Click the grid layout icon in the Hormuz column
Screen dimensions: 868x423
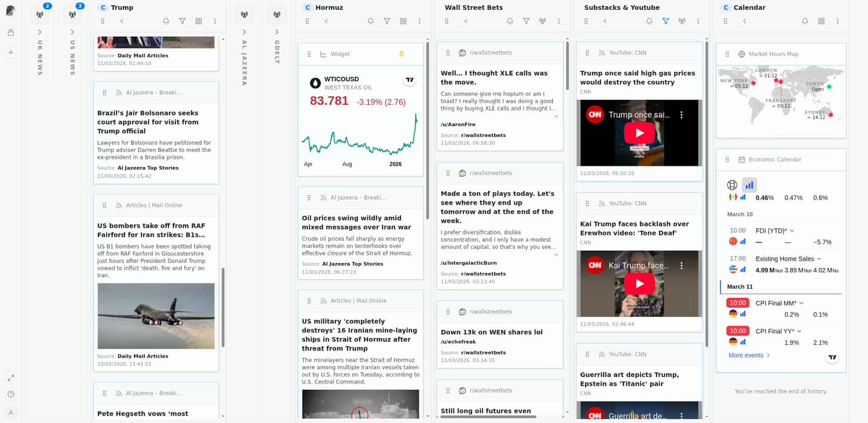point(403,21)
